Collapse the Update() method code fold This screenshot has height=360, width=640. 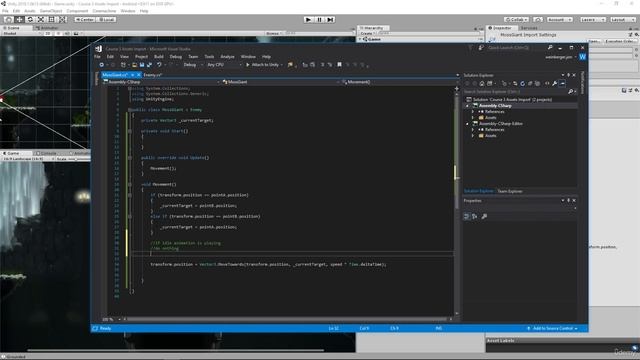point(130,158)
